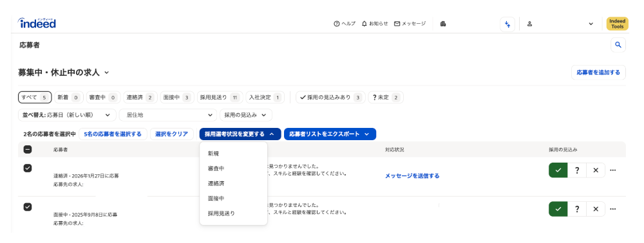The width and height of the screenshot is (644, 243).
Task: Click 2名の応募者を選択中 label
Action: [x=50, y=134]
